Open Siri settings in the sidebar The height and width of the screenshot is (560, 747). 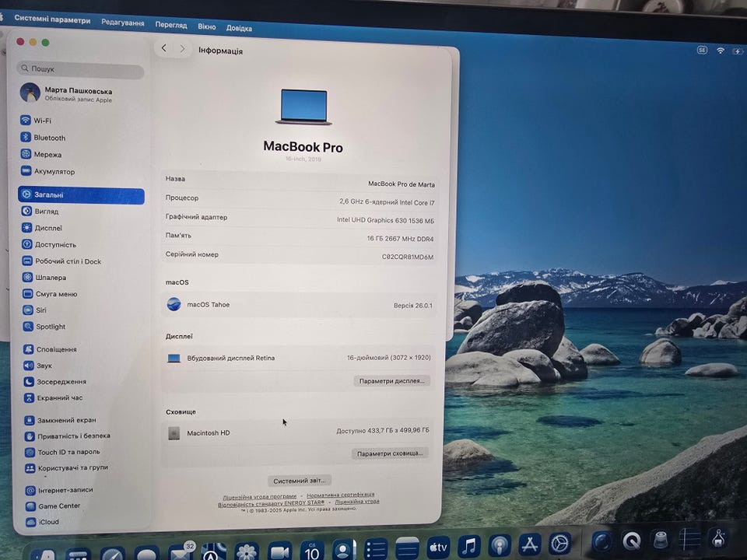(x=35, y=310)
